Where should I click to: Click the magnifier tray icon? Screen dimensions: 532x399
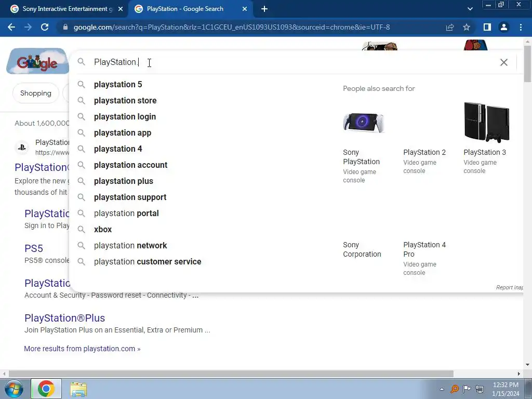[x=454, y=389]
